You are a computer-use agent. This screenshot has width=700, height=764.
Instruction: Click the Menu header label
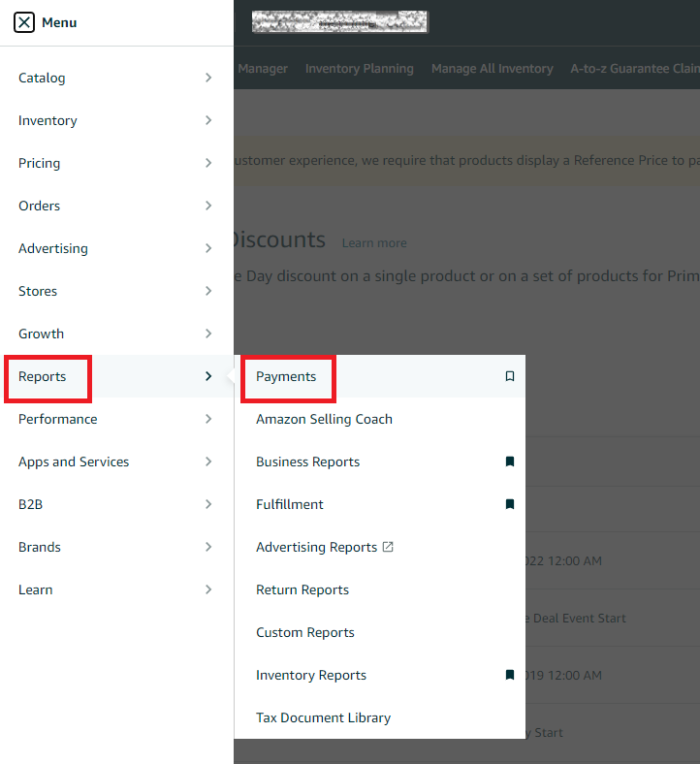click(x=59, y=22)
